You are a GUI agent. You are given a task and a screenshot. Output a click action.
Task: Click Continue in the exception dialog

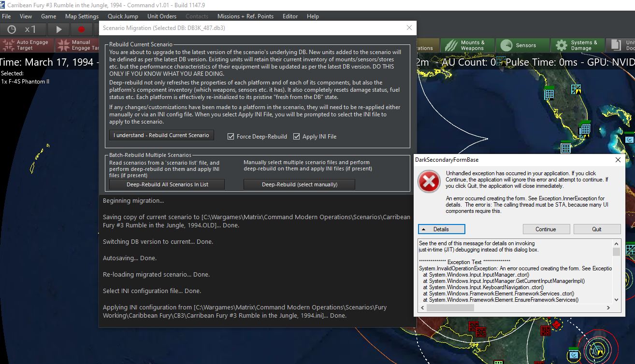tap(546, 229)
